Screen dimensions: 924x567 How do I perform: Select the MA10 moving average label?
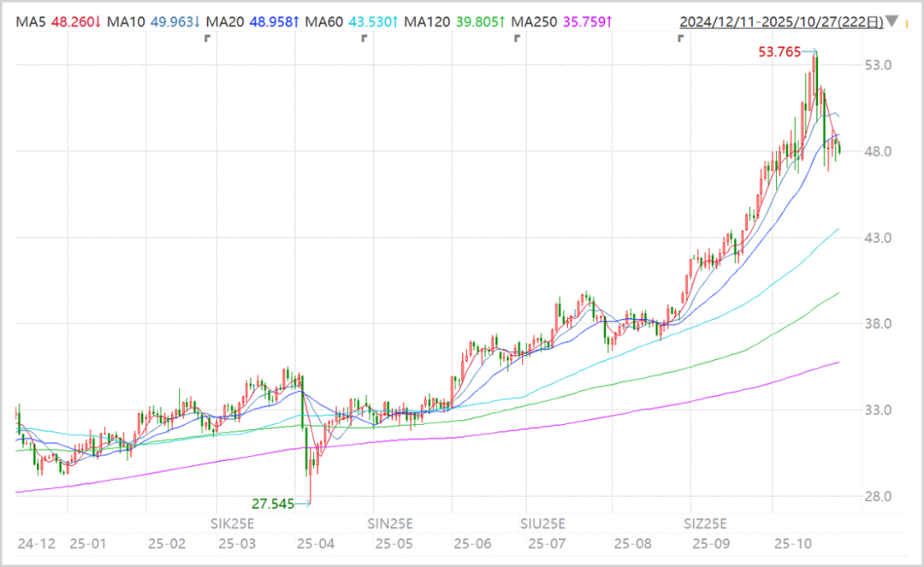point(126,21)
